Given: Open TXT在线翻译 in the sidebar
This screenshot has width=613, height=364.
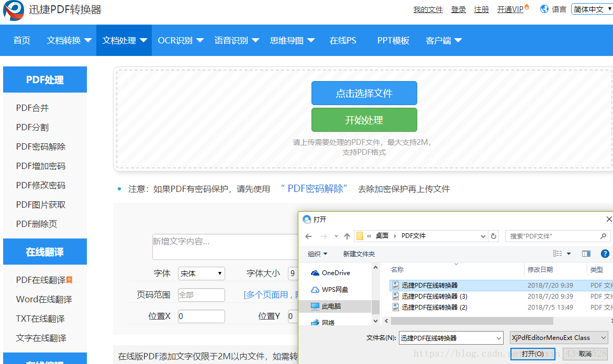Looking at the screenshot, I should click(40, 318).
